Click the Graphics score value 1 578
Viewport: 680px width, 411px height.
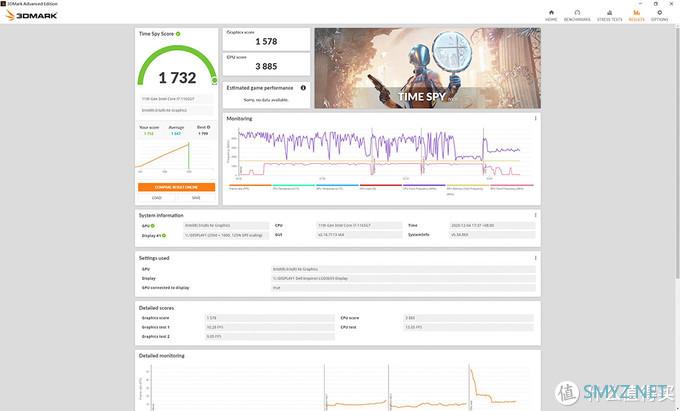pos(266,41)
